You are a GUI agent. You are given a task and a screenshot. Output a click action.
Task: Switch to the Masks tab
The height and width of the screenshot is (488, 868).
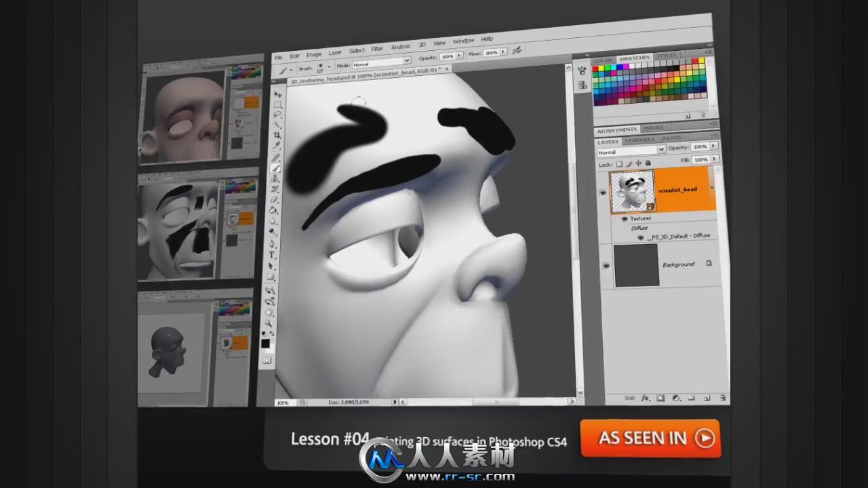[654, 127]
